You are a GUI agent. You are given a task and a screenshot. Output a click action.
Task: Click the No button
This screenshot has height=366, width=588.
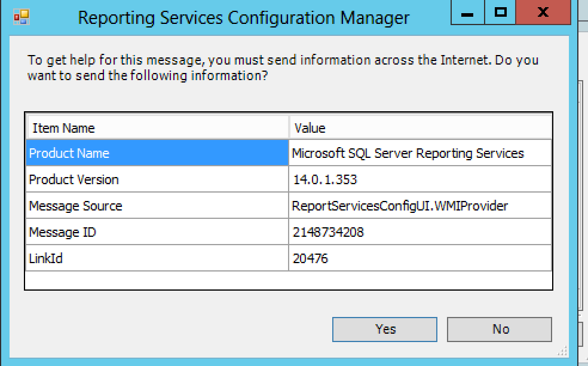[x=500, y=329]
